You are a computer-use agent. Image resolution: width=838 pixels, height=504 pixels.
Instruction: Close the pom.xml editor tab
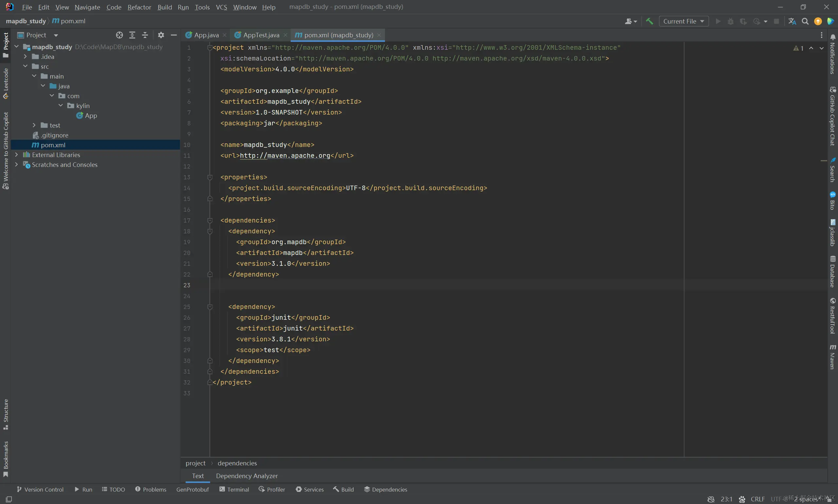[x=379, y=35]
